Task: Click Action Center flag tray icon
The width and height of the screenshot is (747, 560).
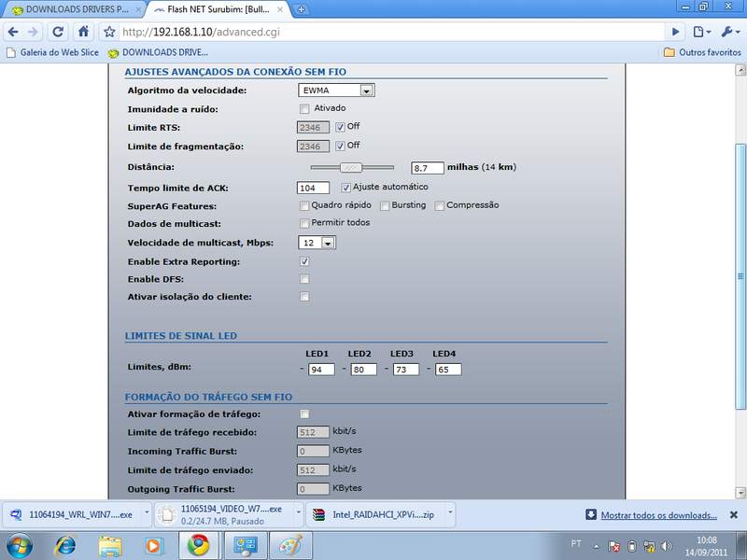Action: (x=613, y=546)
